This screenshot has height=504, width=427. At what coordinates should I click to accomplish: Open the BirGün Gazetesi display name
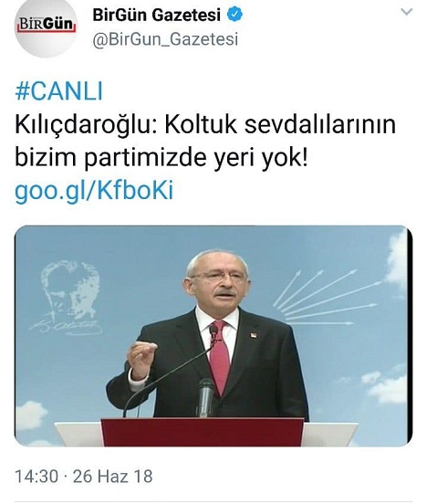click(157, 15)
